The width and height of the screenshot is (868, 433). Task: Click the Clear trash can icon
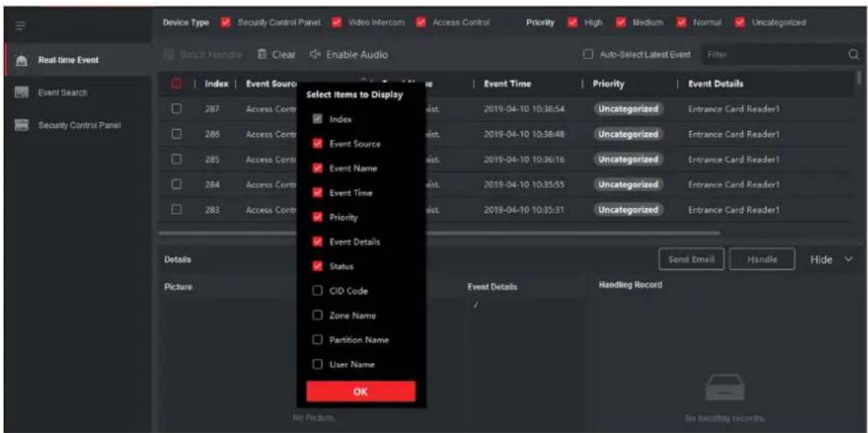(263, 55)
